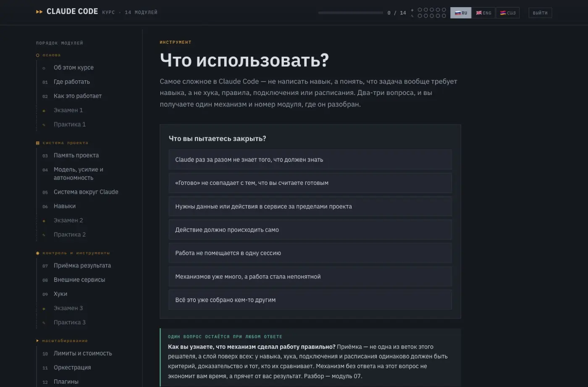Open module Об этом курсе
The height and width of the screenshot is (387, 588).
(73, 68)
